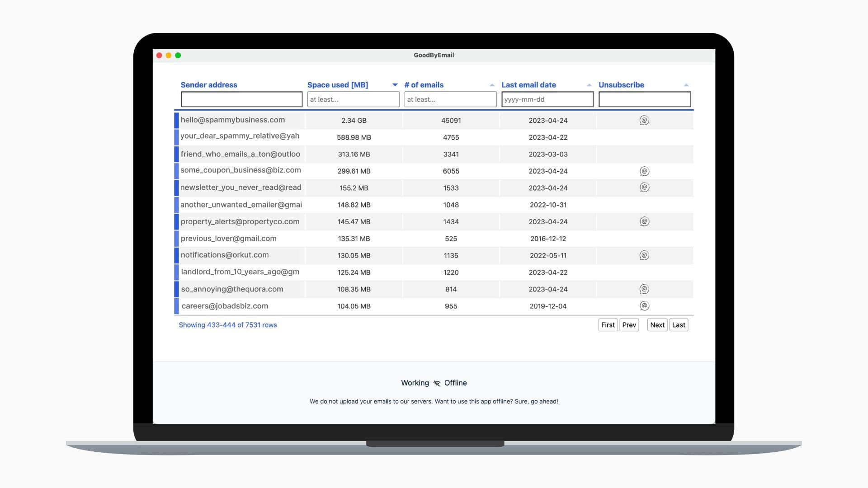868x488 pixels.
Task: Click the Sender address column header
Action: pos(209,85)
